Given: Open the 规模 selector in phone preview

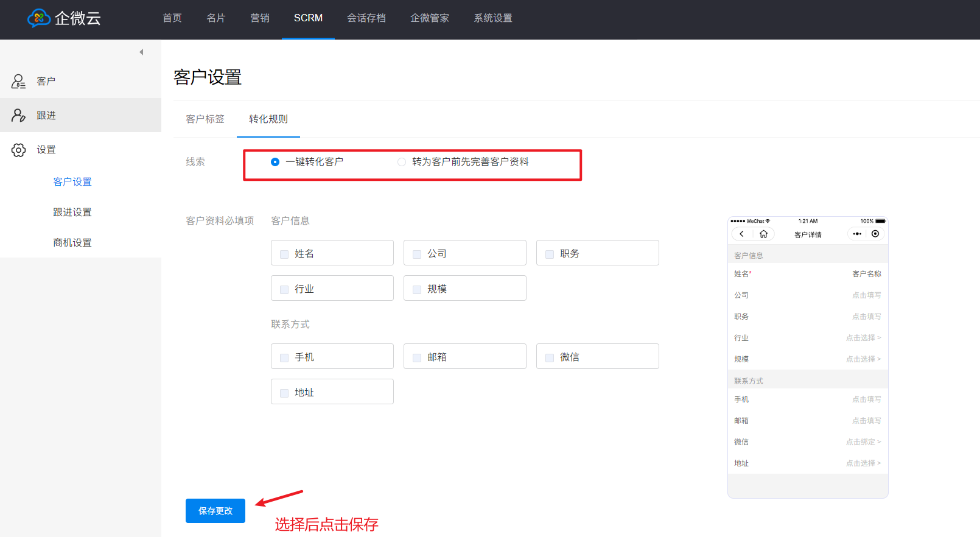Looking at the screenshot, I should coord(863,359).
